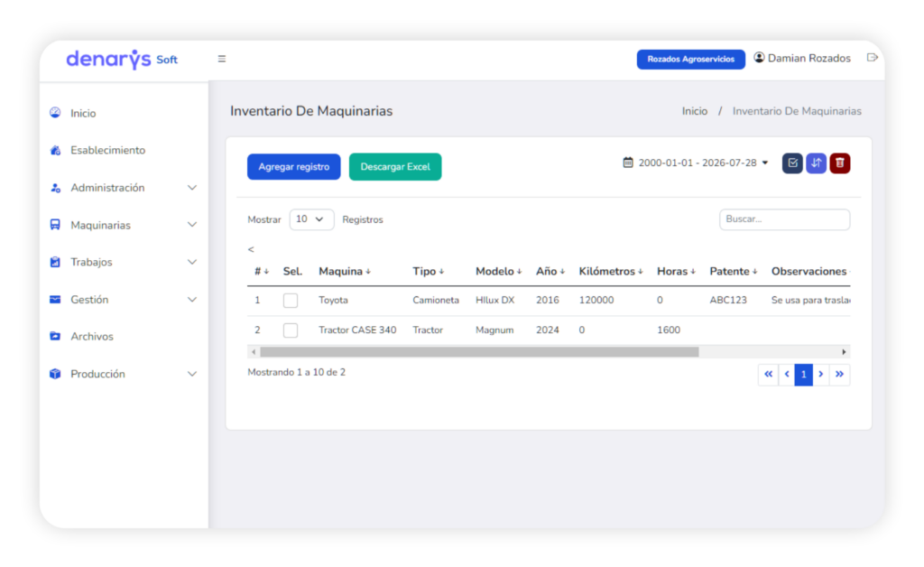The height and width of the screenshot is (567, 924).
Task: Click the denarys Soft logo
Action: click(122, 60)
